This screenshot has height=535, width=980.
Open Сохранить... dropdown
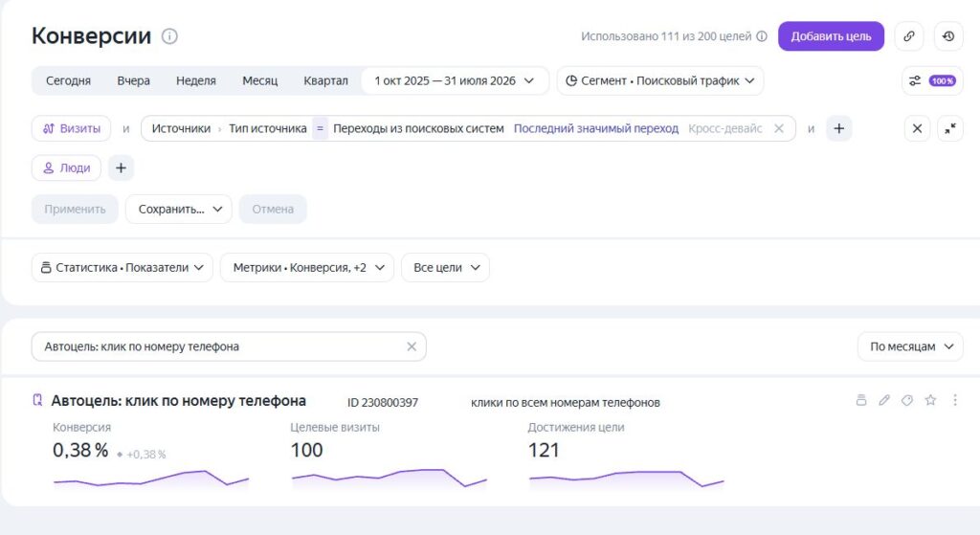[179, 209]
